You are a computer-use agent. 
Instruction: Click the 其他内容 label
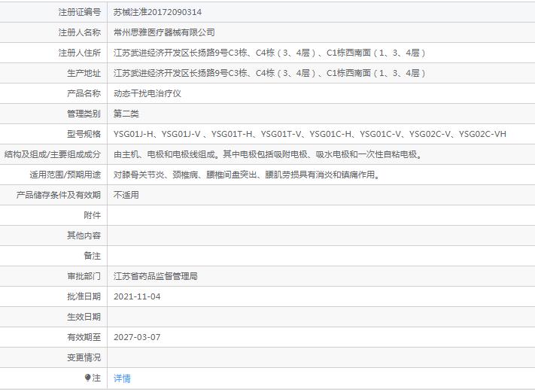84,236
